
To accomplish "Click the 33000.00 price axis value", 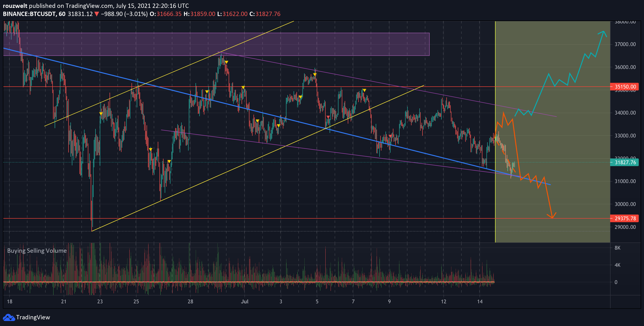I will point(625,136).
